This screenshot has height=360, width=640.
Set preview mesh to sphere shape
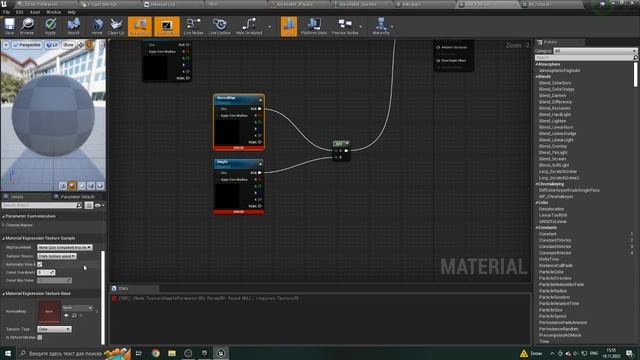pos(72,186)
